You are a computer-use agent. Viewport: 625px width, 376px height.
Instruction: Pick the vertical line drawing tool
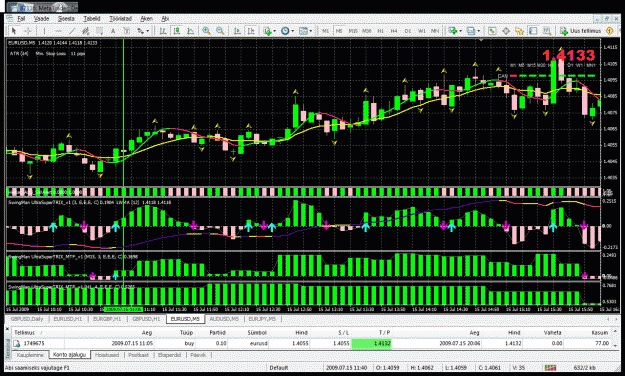[x=44, y=31]
